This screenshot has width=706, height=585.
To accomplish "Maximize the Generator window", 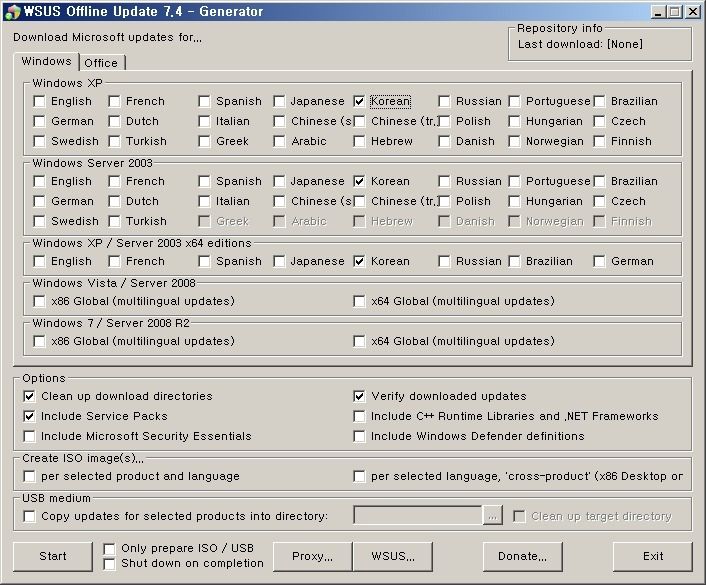I will [675, 12].
